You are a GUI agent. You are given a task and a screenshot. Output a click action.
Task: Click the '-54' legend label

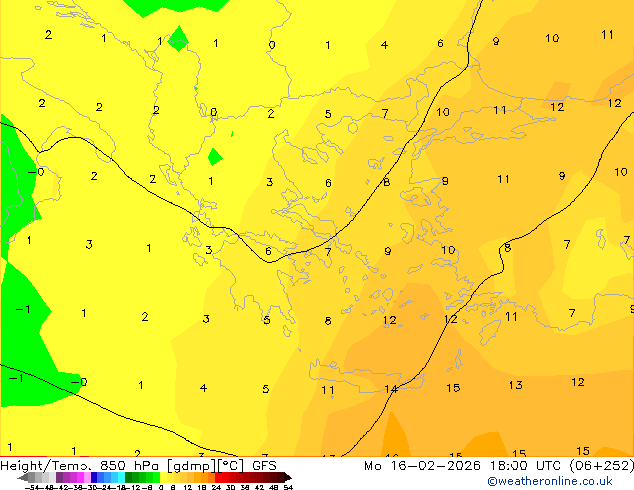32,488
